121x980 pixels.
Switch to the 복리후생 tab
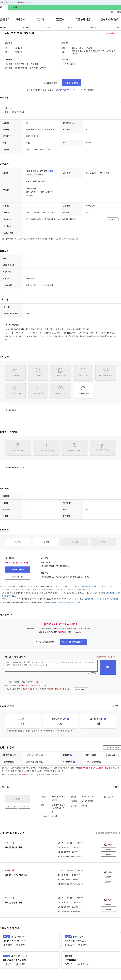pyautogui.click(x=71, y=27)
